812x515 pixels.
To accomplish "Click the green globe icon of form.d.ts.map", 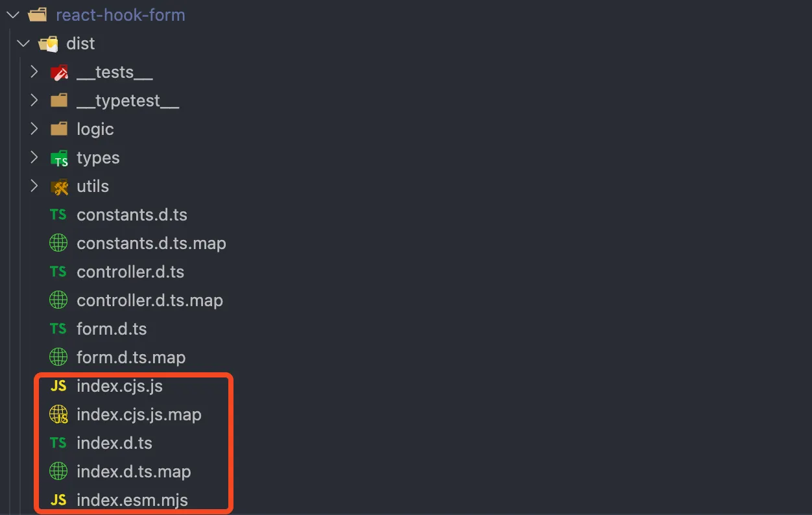I will [x=58, y=357].
